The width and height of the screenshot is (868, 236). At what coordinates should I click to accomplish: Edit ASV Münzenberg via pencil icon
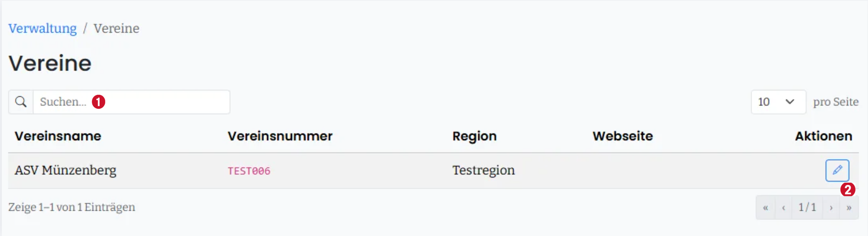837,170
